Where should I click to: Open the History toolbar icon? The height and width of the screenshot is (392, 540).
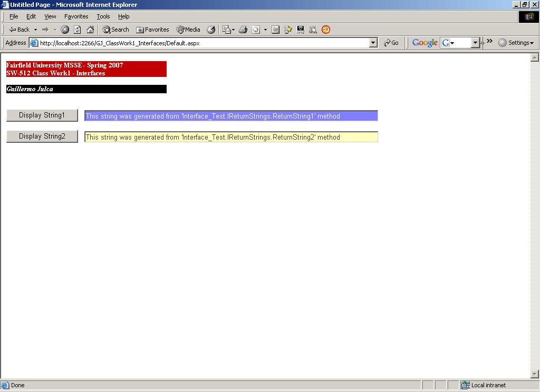pos(211,30)
